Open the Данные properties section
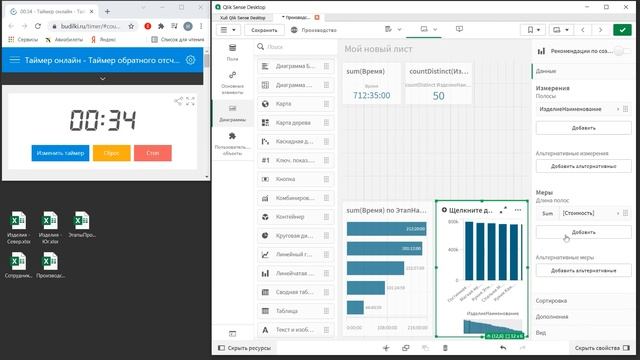 [x=584, y=71]
